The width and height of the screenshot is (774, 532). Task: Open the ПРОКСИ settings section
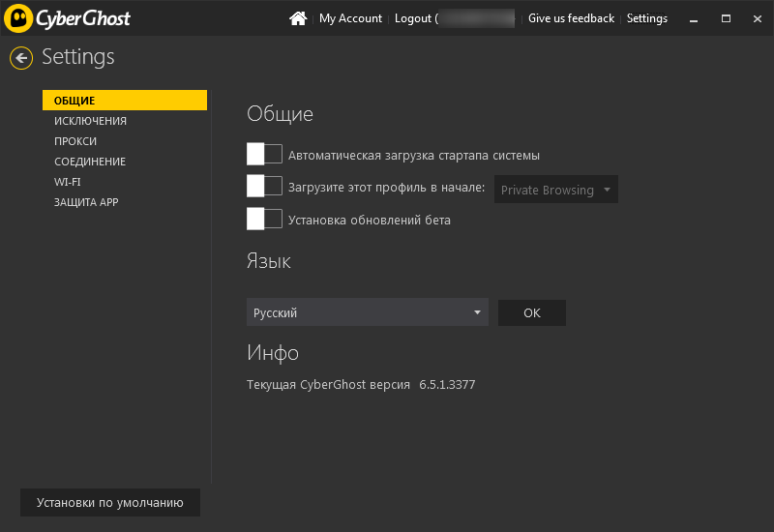coord(75,141)
